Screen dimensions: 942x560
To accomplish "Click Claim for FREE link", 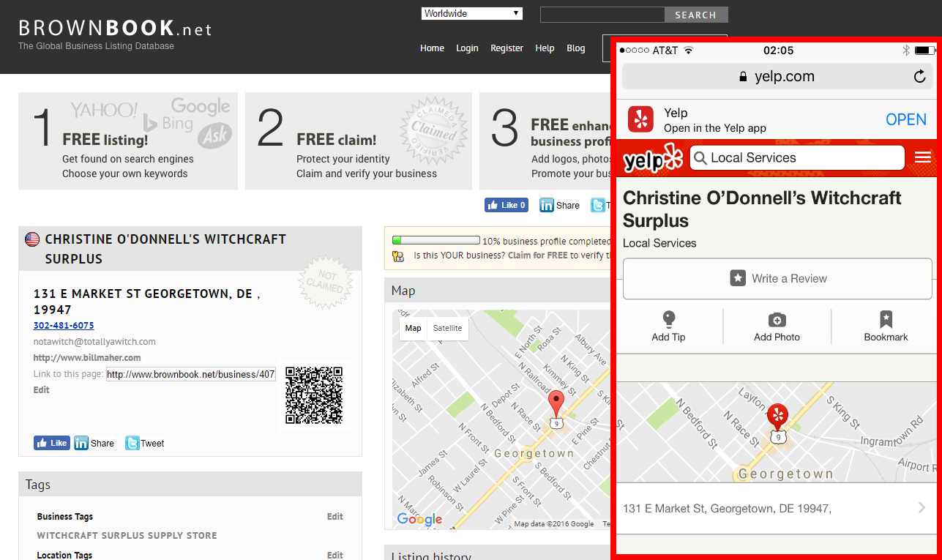I will tap(538, 255).
